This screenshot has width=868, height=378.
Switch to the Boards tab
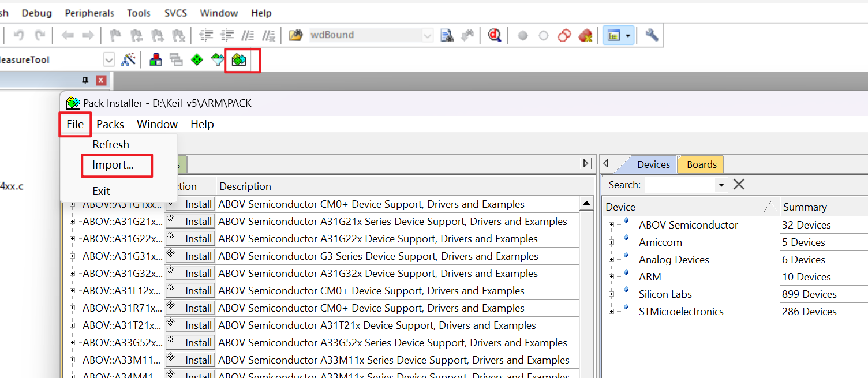click(702, 164)
